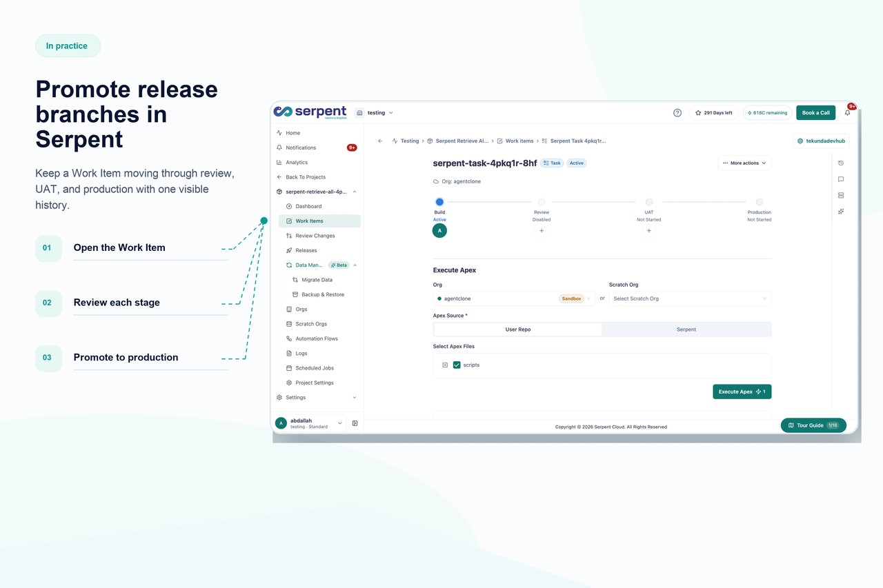Click the back arrow beside the breadcrumb
The height and width of the screenshot is (588, 883).
coord(380,141)
